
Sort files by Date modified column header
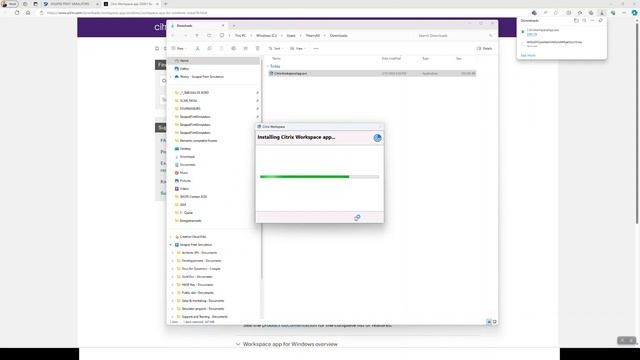coord(391,59)
